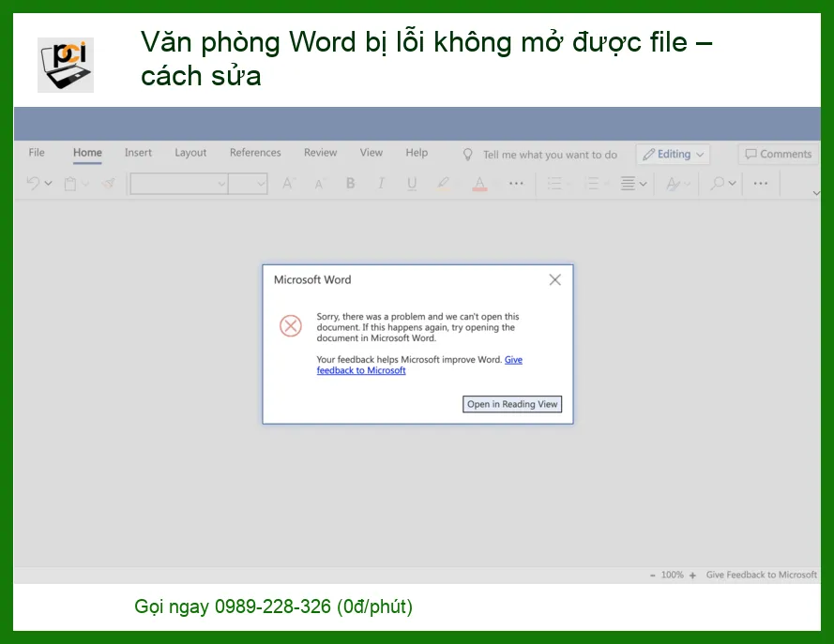Apply the text highlight color
The width and height of the screenshot is (834, 644).
443,184
